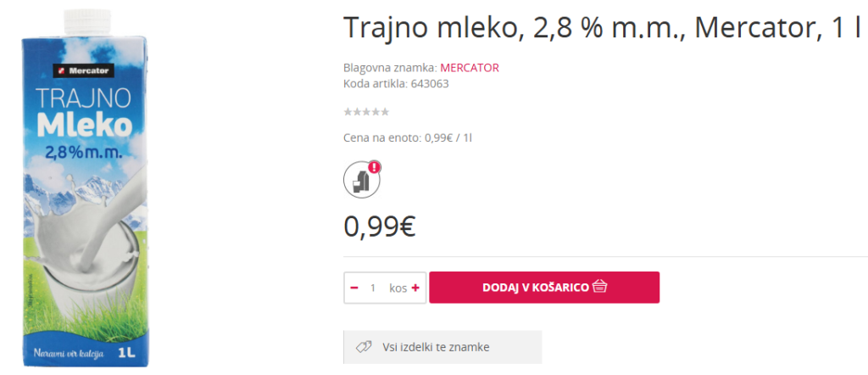Increase quantity with the plus button

[x=415, y=288]
